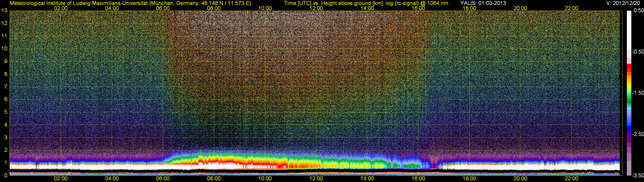Click the 12:00 label on the bottom time axis
This screenshot has height=182, width=644.
point(316,179)
